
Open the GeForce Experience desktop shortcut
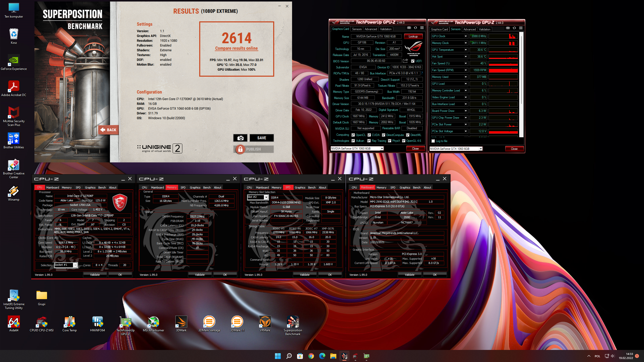[x=14, y=63]
